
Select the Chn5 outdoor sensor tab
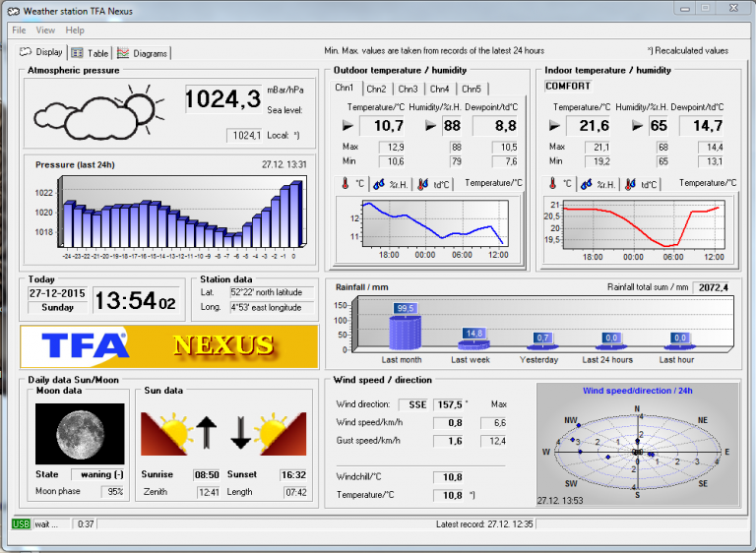coord(472,90)
